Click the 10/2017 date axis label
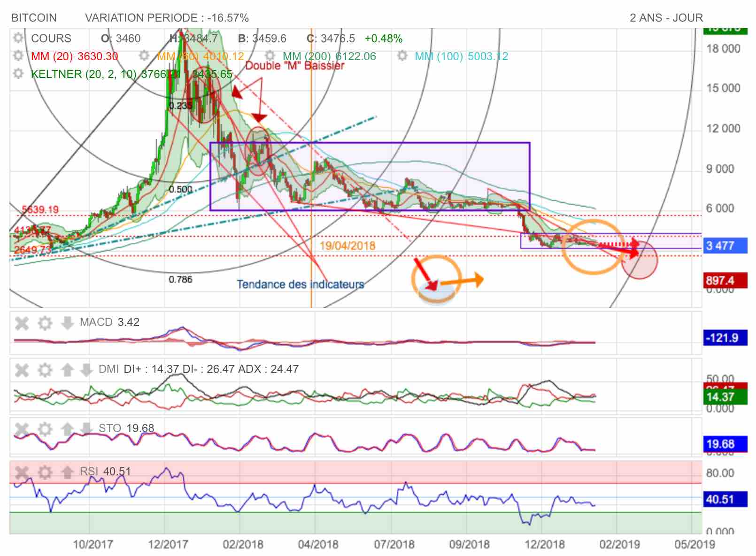 [93, 544]
